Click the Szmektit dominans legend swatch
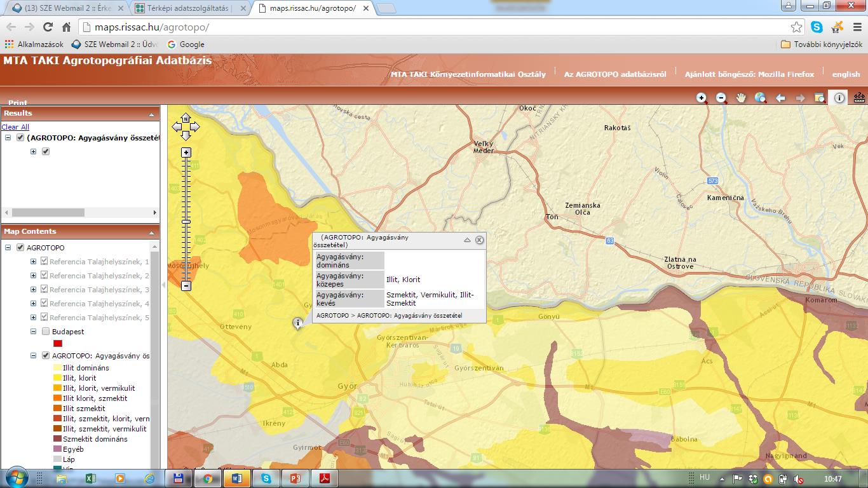 pos(57,439)
